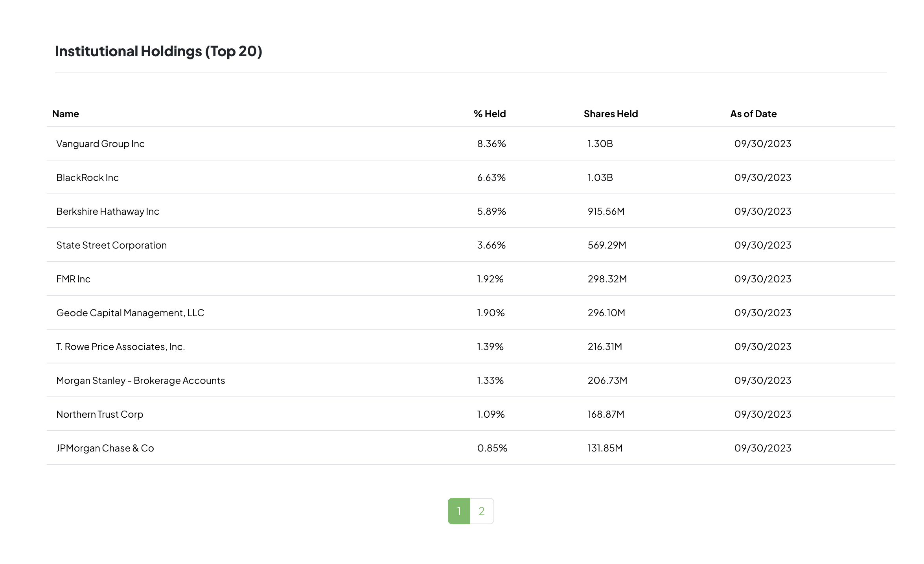Go to pagination page 2
The height and width of the screenshot is (564, 924).
pos(482,511)
